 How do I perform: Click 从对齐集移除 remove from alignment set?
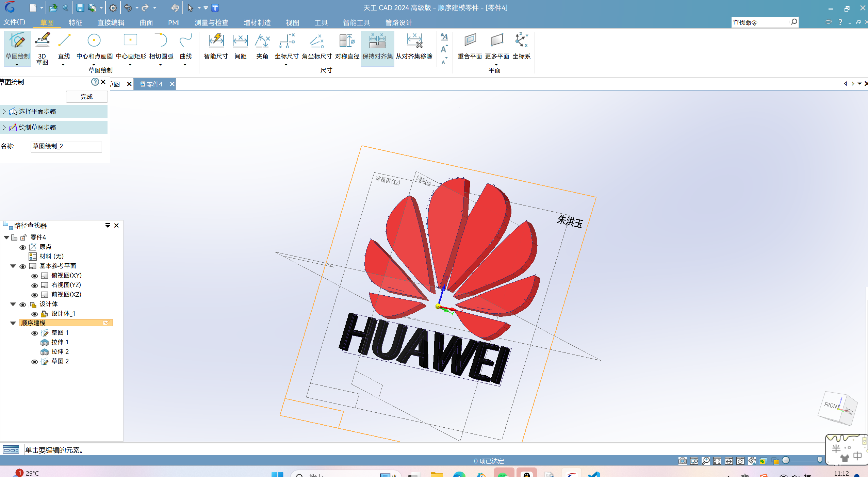(x=414, y=47)
